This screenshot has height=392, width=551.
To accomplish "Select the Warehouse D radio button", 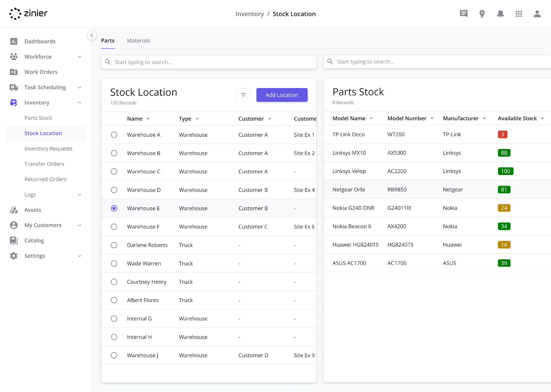I will tap(114, 190).
